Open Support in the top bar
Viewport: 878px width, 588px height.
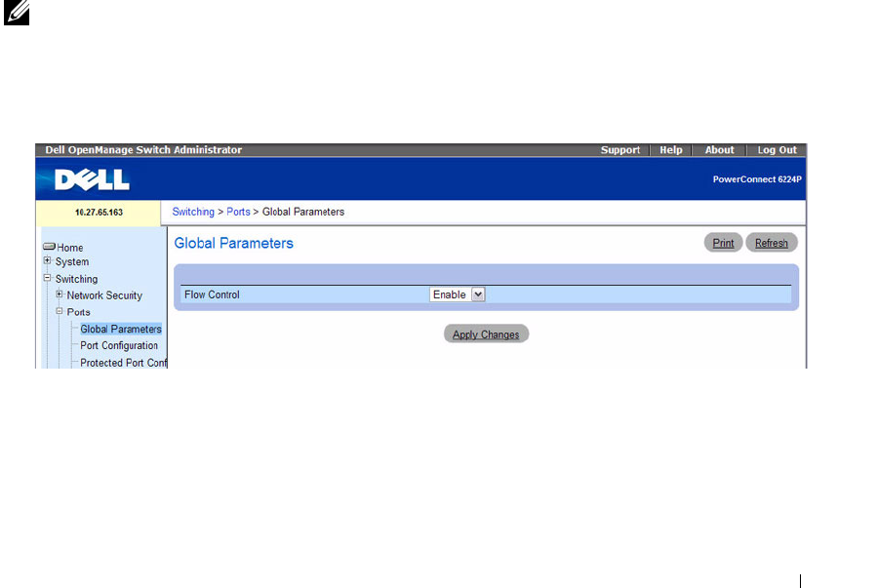(x=619, y=150)
